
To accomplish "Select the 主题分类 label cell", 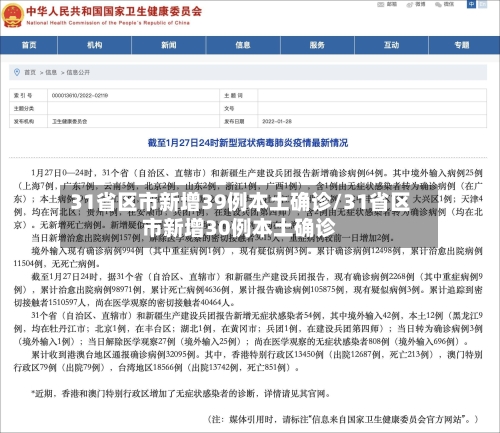I will point(28,108).
